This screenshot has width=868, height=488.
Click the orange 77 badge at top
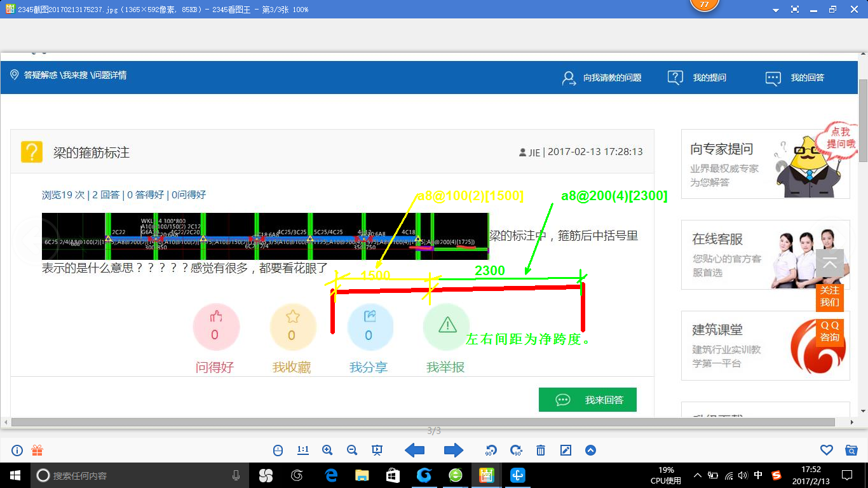click(704, 4)
